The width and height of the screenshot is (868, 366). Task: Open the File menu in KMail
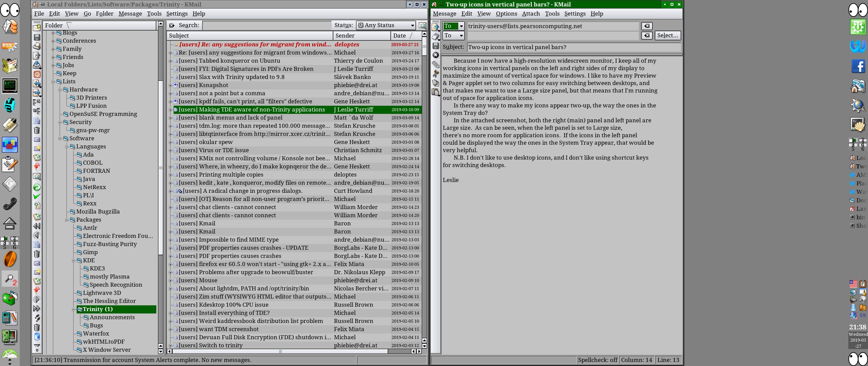point(39,14)
